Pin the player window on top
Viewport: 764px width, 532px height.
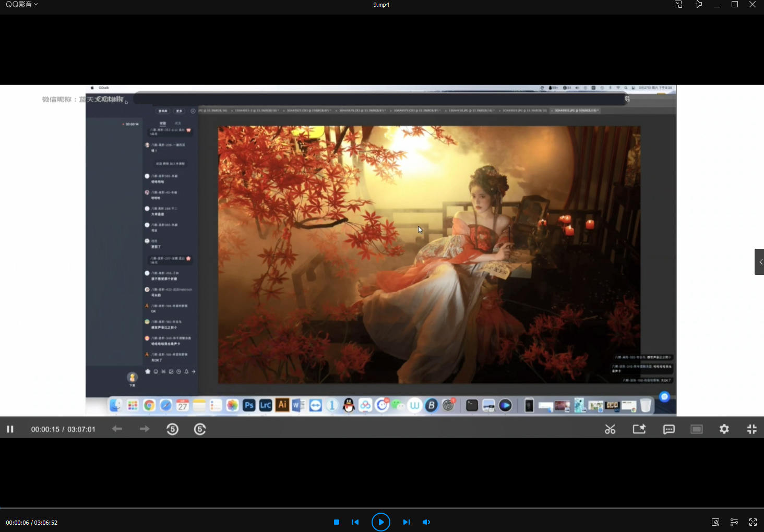698,5
